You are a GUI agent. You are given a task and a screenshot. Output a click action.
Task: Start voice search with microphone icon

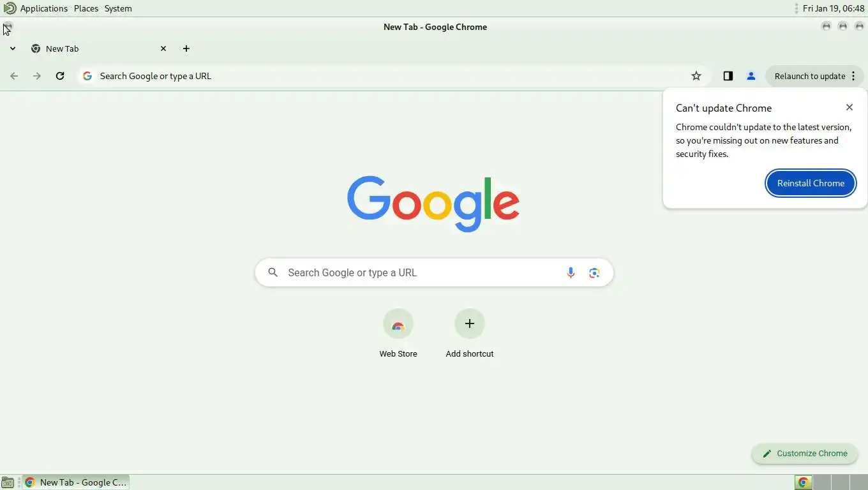click(x=571, y=272)
